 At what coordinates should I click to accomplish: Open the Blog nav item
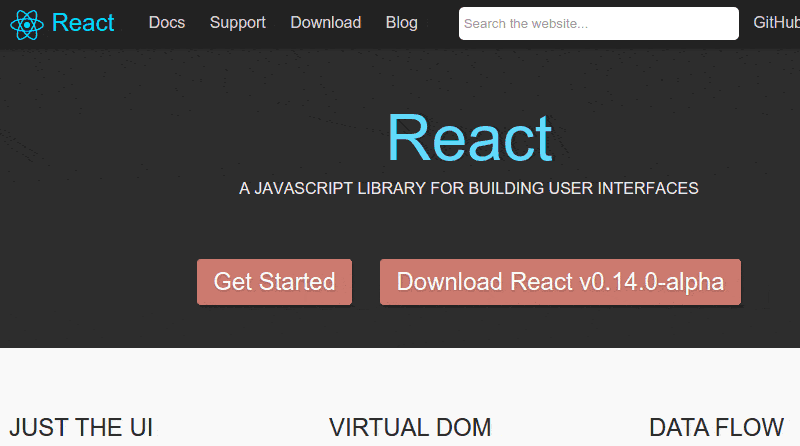tap(402, 22)
